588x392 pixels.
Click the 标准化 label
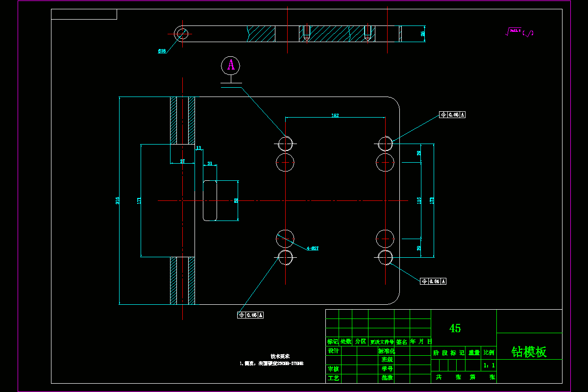tap(387, 351)
